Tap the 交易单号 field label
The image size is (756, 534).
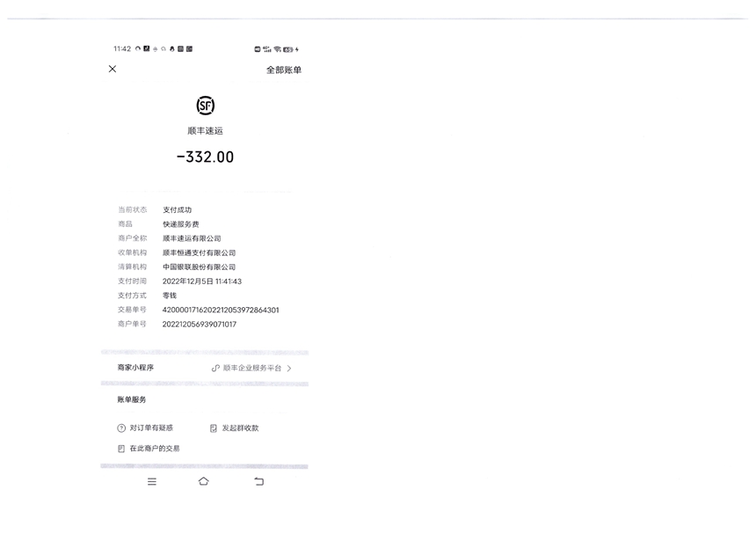(132, 310)
